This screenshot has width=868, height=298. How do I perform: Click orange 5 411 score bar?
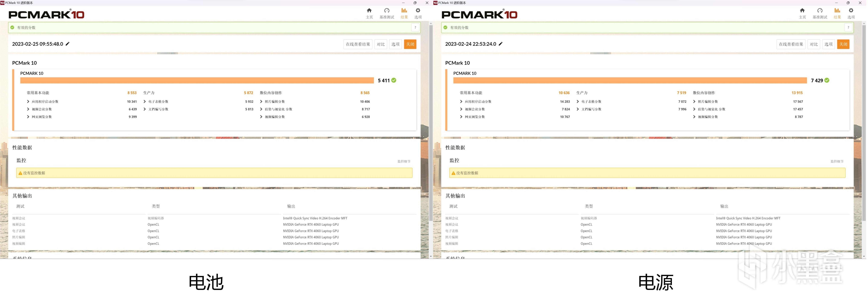point(197,81)
